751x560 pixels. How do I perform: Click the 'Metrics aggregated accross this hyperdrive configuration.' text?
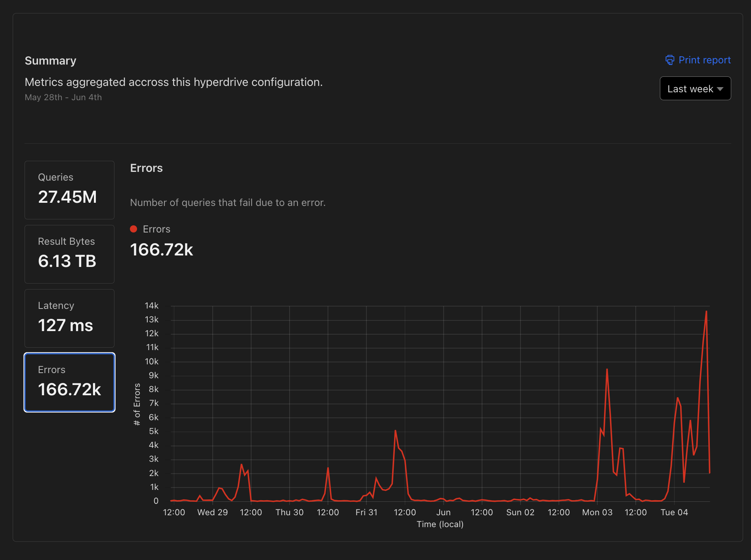click(x=173, y=82)
